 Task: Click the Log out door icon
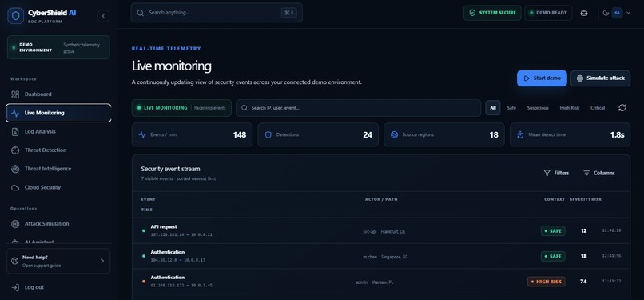tap(15, 288)
